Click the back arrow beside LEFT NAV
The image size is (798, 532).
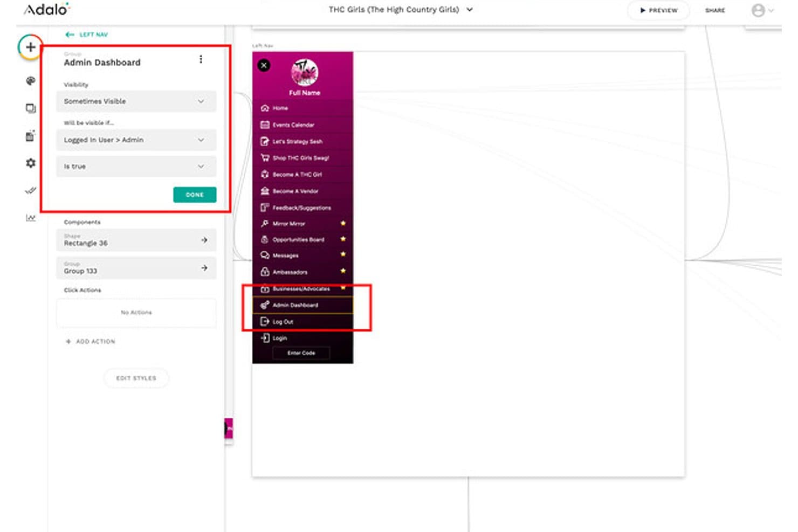(x=70, y=34)
